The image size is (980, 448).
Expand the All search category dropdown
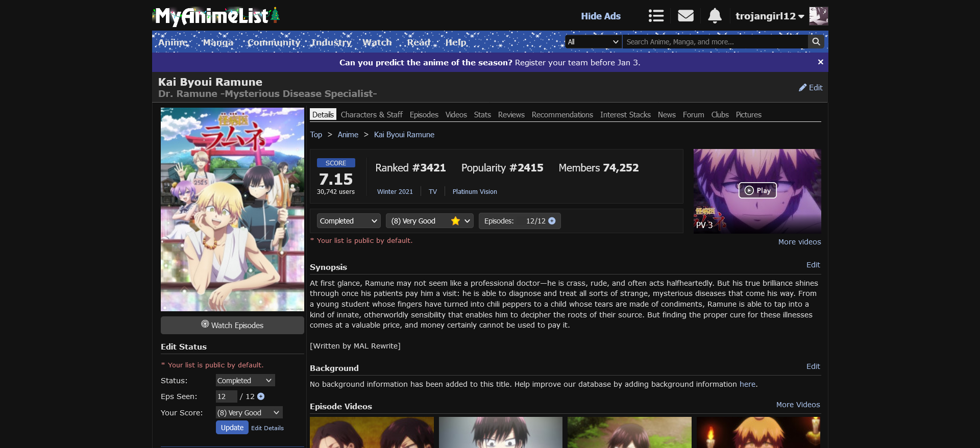(593, 42)
